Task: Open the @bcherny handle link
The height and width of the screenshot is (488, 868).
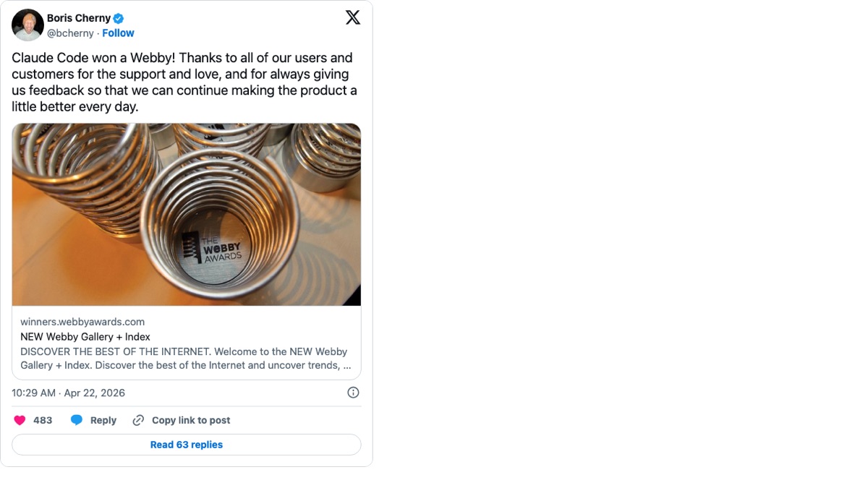Action: pyautogui.click(x=70, y=33)
